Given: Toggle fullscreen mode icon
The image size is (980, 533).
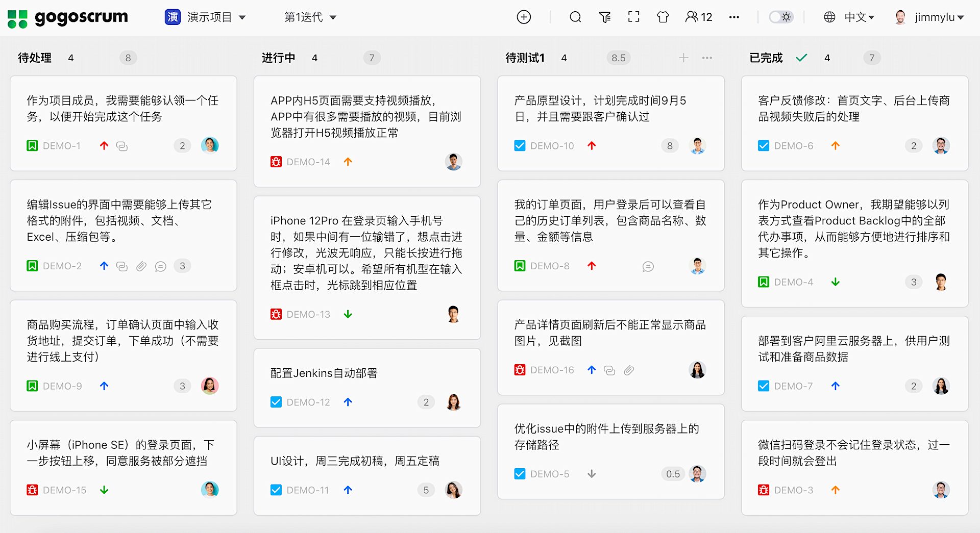Looking at the screenshot, I should 634,17.
